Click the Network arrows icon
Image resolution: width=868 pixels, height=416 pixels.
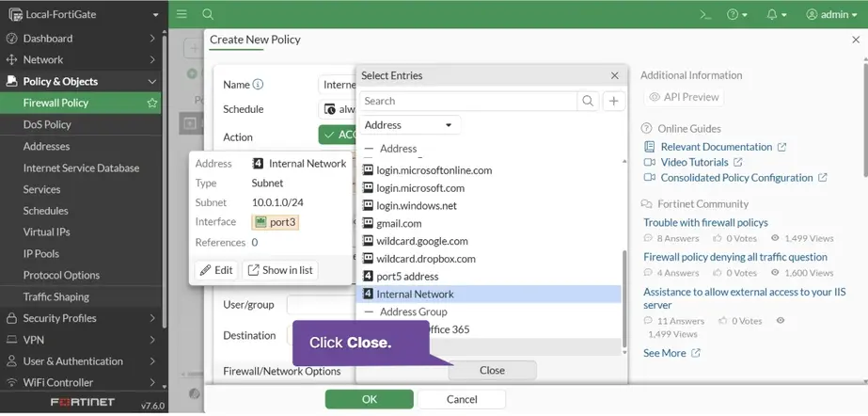coord(11,60)
